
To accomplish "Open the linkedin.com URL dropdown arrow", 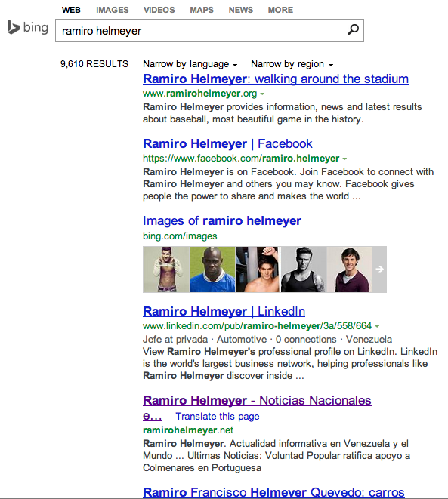I will 377,326.
